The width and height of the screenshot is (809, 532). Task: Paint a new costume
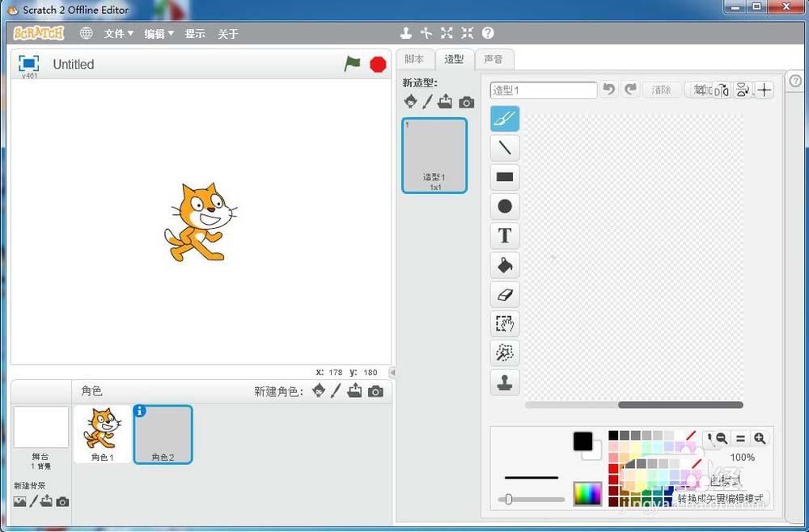coord(427,102)
